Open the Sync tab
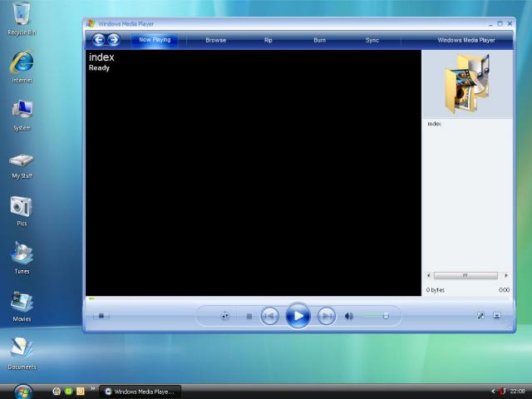The image size is (532, 399). pyautogui.click(x=372, y=40)
